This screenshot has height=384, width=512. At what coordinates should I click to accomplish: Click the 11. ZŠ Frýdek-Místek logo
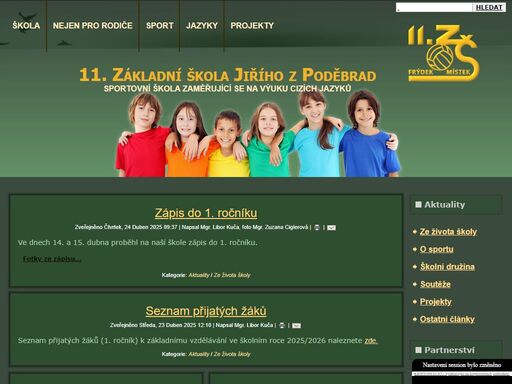[x=443, y=53]
